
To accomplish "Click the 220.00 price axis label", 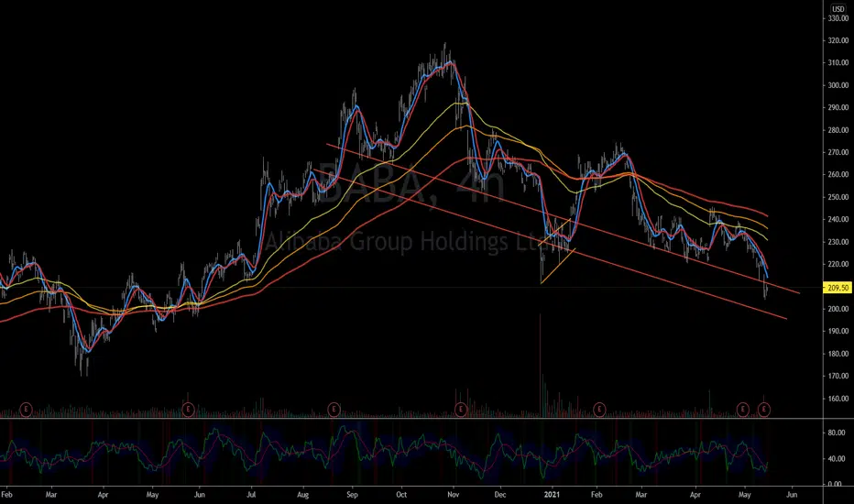I will (x=838, y=264).
